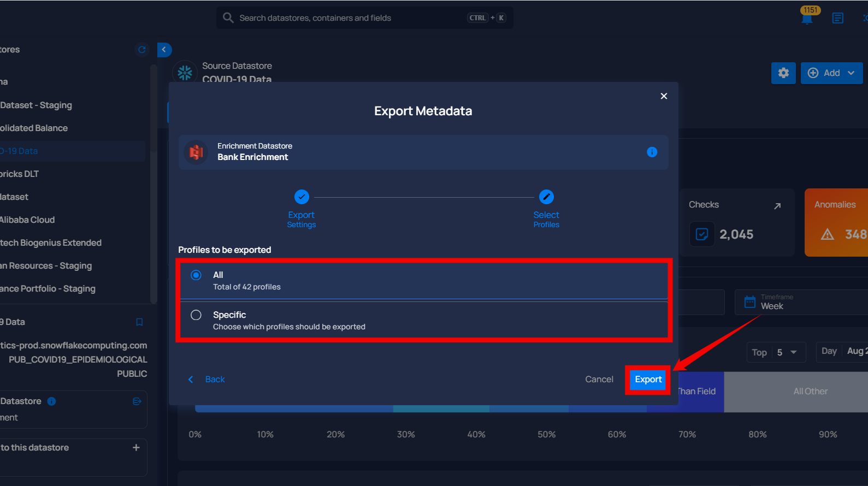Open Checks card arrow link
Viewport: 868px width, 486px height.
pyautogui.click(x=777, y=206)
